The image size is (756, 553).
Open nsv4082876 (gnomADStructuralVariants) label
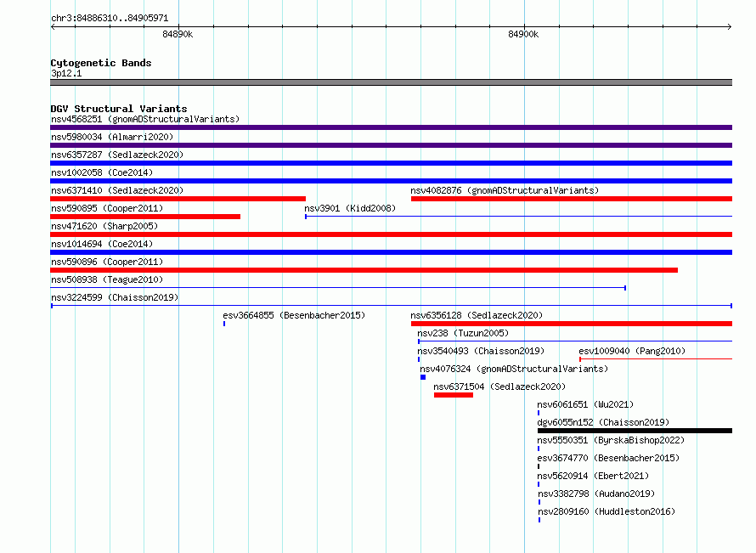pos(505,190)
